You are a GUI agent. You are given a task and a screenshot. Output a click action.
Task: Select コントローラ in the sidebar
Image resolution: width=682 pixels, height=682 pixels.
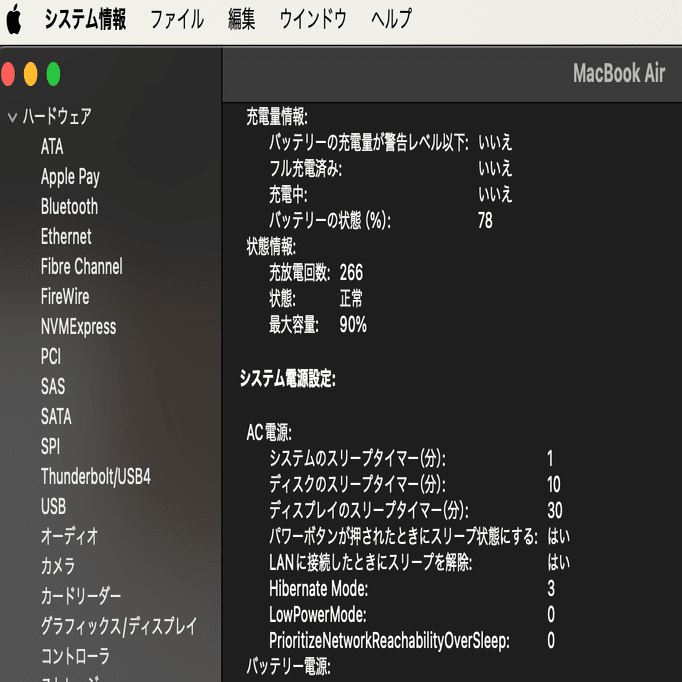75,657
